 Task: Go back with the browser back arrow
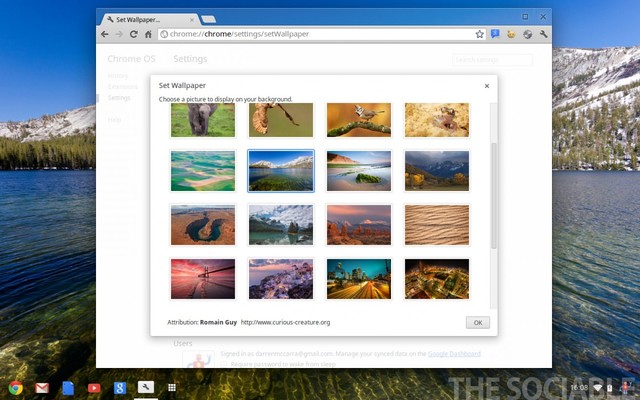pos(105,34)
